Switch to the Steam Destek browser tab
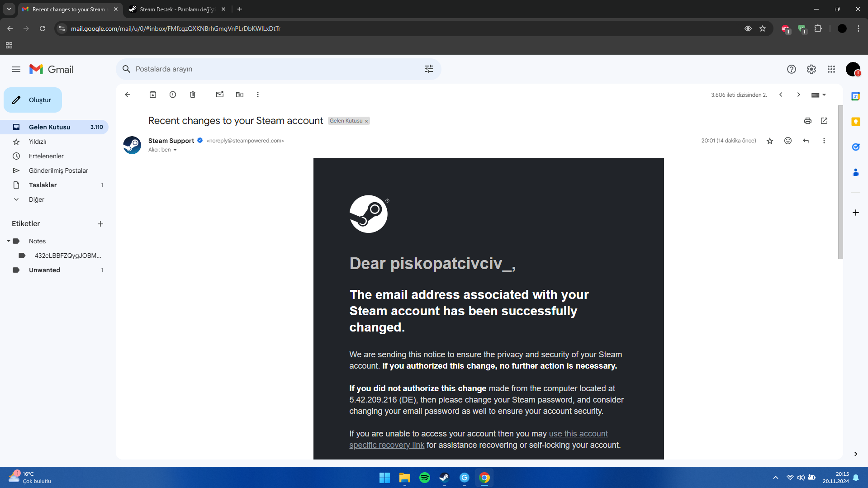 pyautogui.click(x=177, y=9)
